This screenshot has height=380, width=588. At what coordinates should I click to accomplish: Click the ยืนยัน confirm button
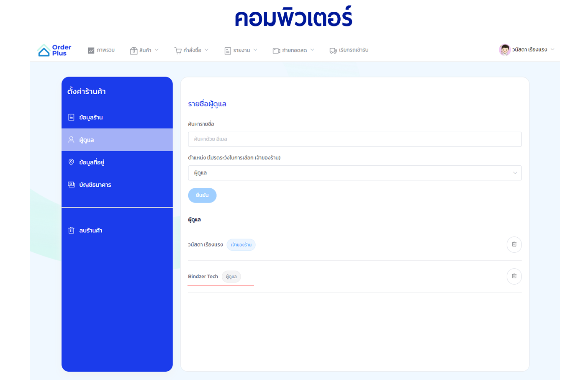(202, 195)
